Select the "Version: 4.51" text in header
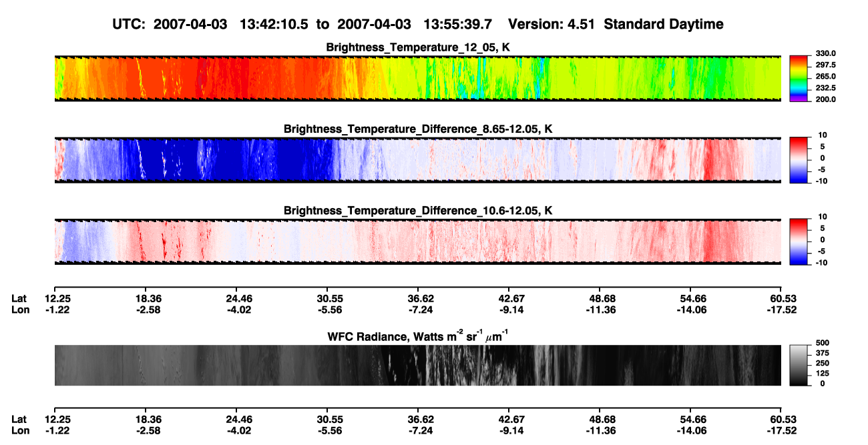Image resolution: width=868 pixels, height=445 pixels. (552, 24)
